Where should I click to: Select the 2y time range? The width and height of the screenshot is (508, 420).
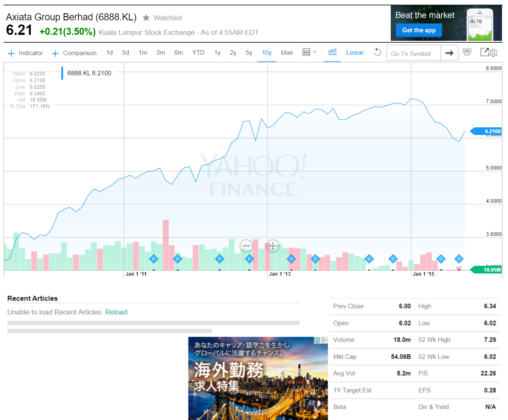tap(233, 53)
